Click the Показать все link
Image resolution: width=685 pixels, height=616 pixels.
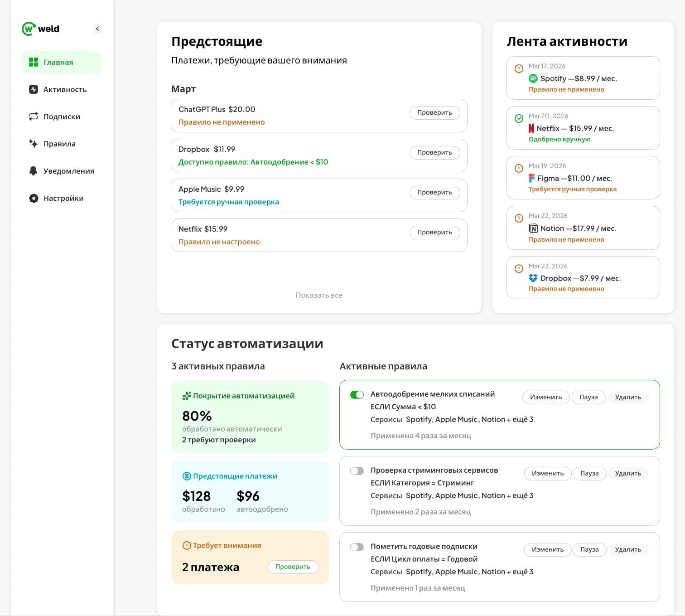pos(319,295)
